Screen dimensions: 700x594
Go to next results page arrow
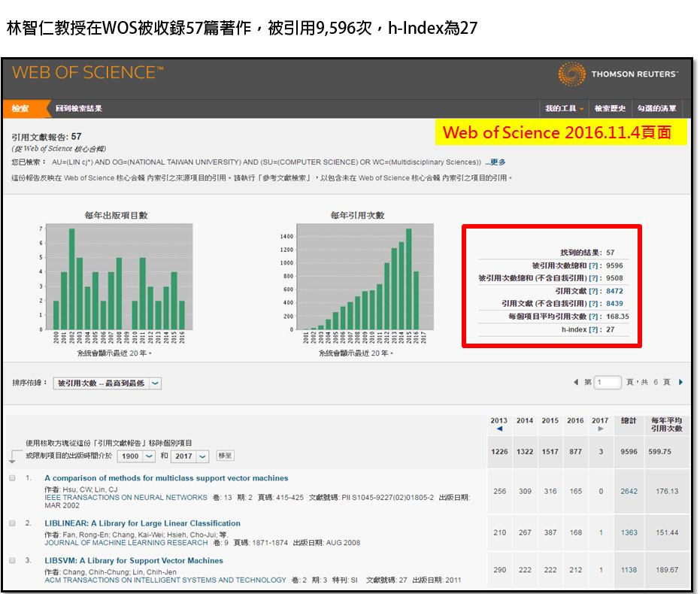(x=680, y=382)
